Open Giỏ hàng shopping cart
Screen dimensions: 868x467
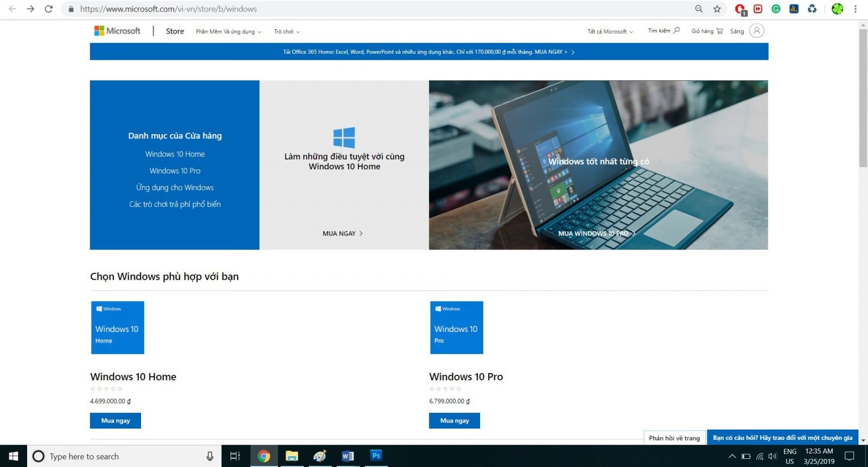click(x=707, y=31)
